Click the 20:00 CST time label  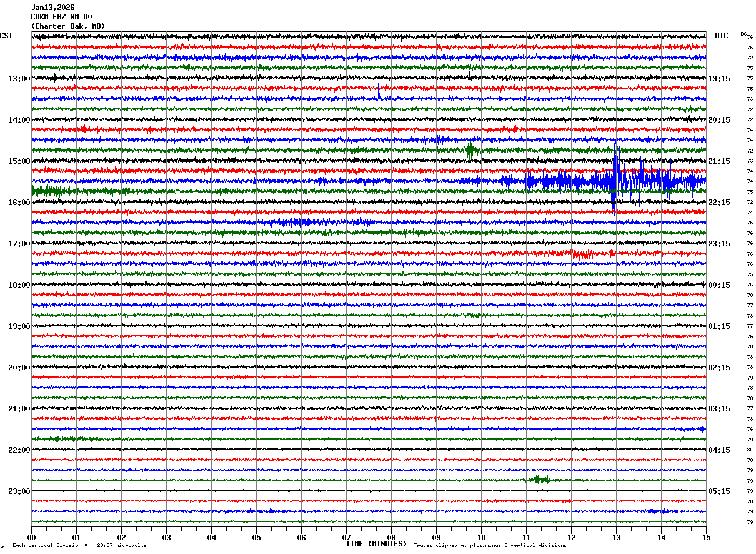[19, 368]
